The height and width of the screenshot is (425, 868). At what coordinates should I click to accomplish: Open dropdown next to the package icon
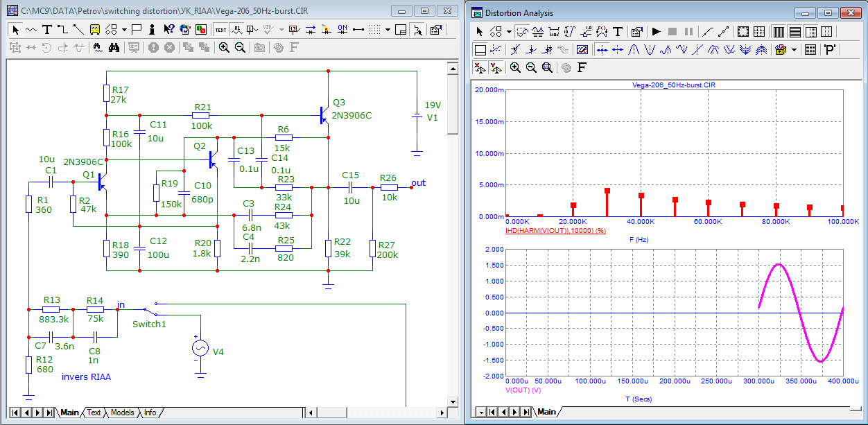click(x=793, y=49)
